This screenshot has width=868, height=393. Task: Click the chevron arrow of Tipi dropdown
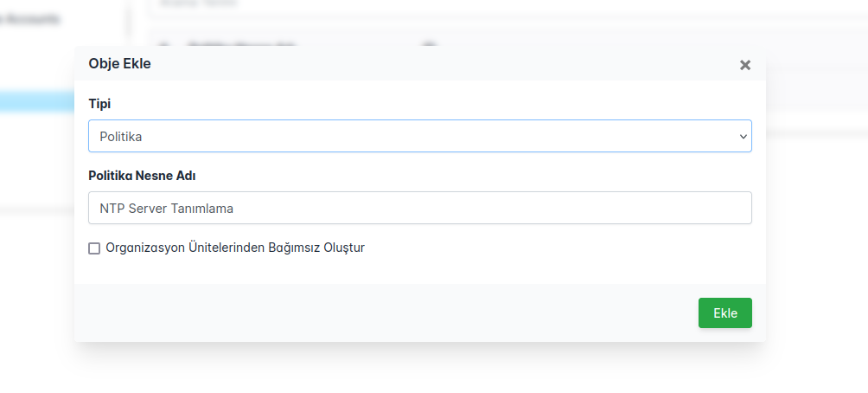pos(742,137)
